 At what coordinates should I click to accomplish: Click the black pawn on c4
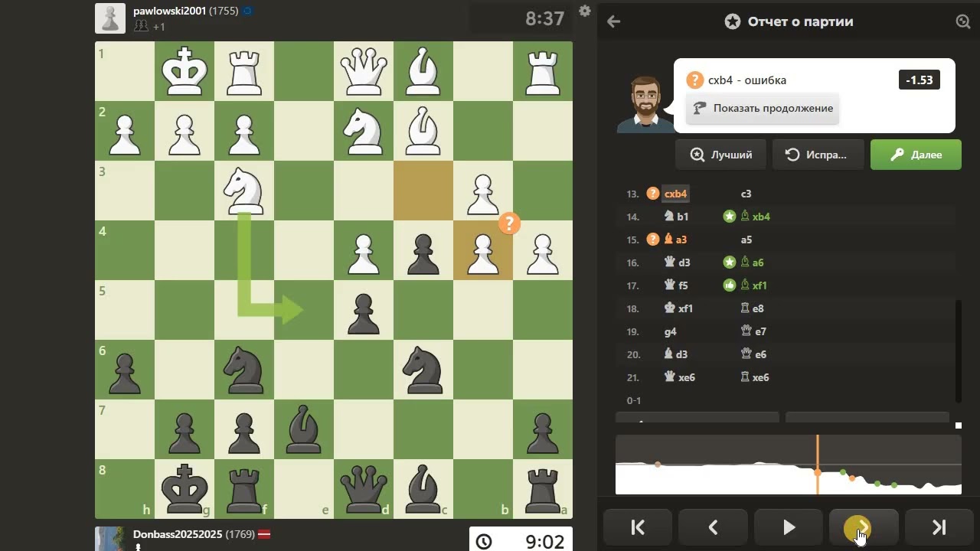point(423,250)
